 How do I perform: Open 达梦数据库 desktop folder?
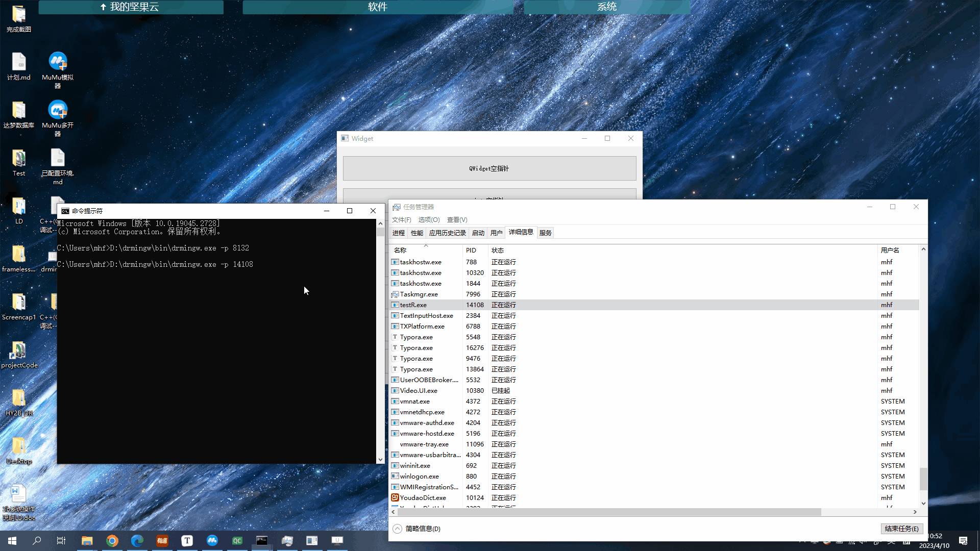point(19,110)
